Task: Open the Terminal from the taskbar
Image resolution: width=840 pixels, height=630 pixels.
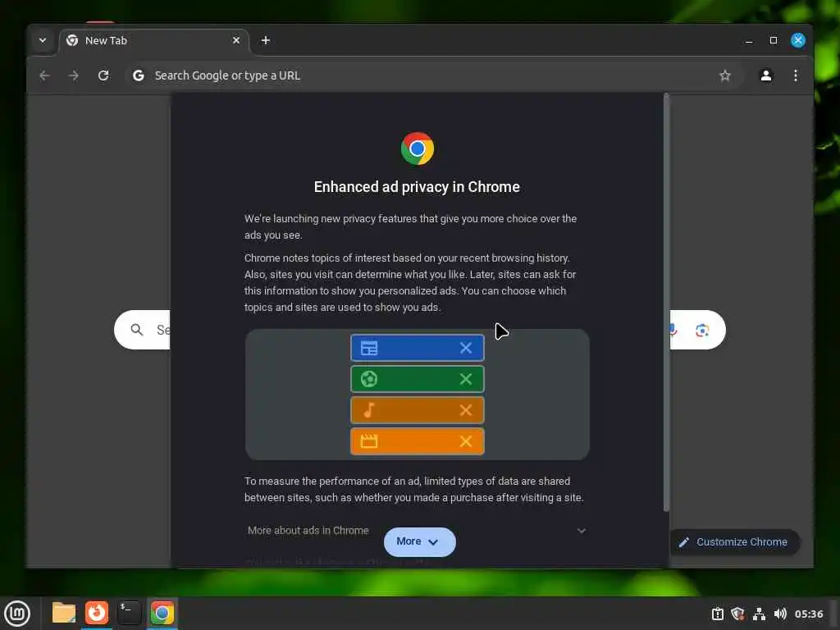Action: point(129,613)
